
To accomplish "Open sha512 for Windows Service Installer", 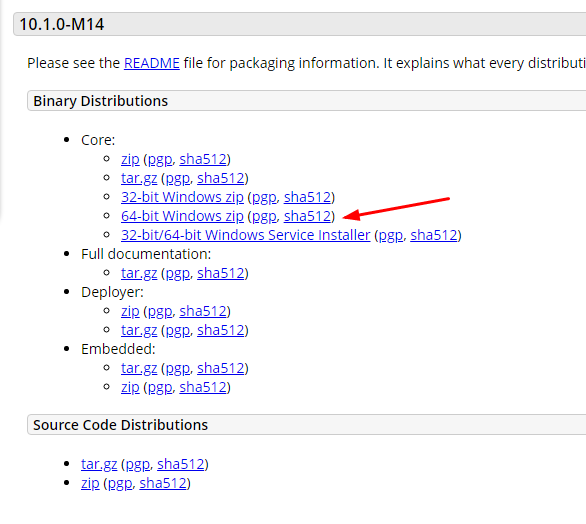I will coord(434,235).
